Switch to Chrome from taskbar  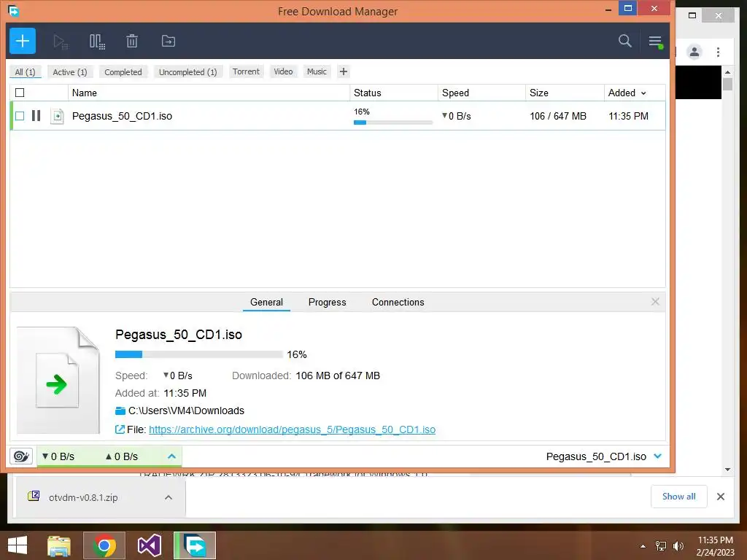click(x=104, y=545)
